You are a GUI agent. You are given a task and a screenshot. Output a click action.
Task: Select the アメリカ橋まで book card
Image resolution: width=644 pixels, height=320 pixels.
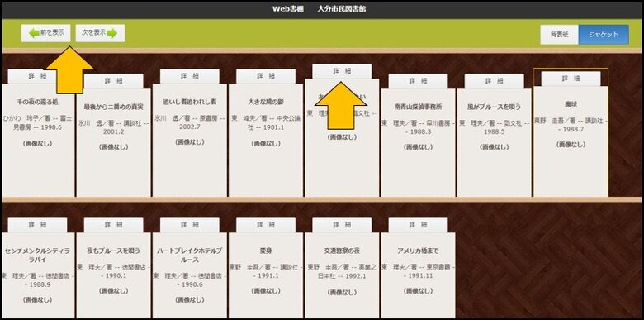(418, 275)
